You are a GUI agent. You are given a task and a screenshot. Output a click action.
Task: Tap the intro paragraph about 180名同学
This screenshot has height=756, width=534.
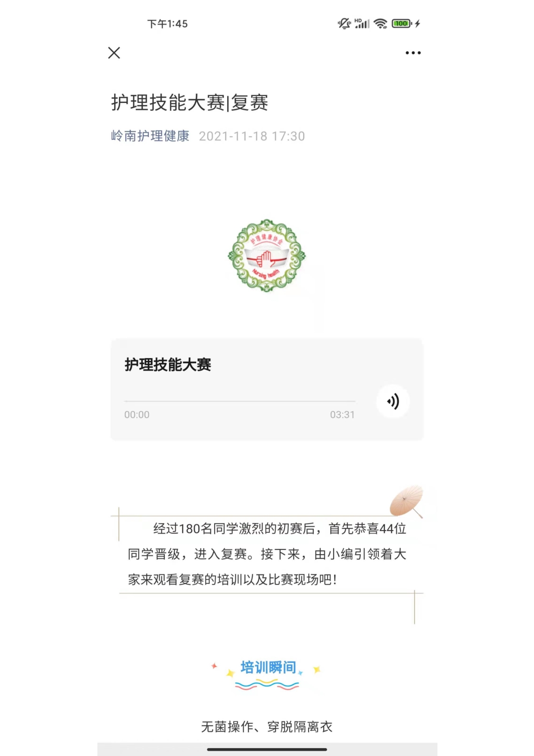pyautogui.click(x=267, y=554)
